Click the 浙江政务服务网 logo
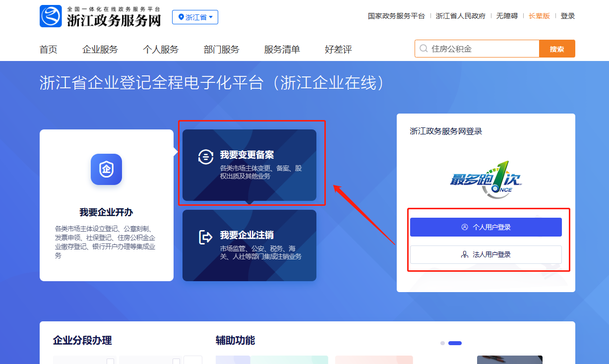 [101, 16]
